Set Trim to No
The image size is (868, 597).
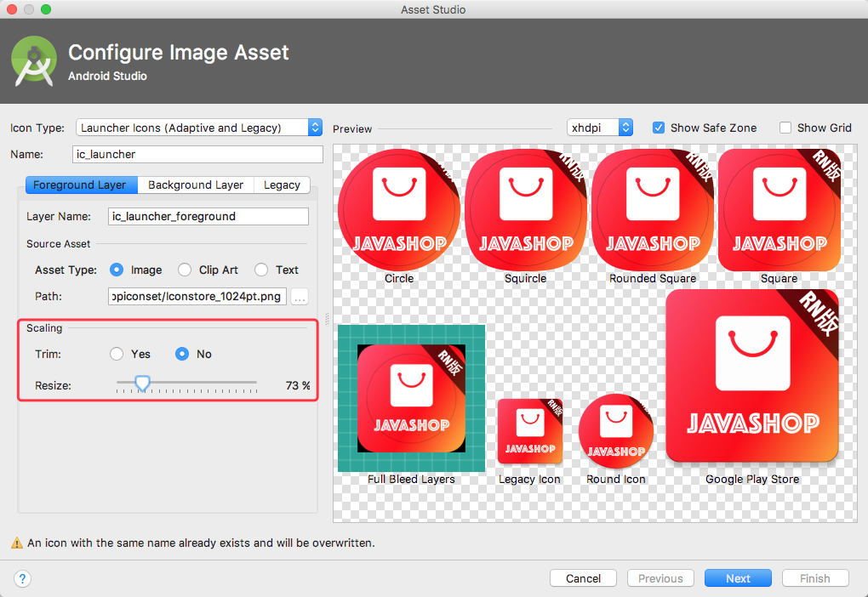[182, 354]
